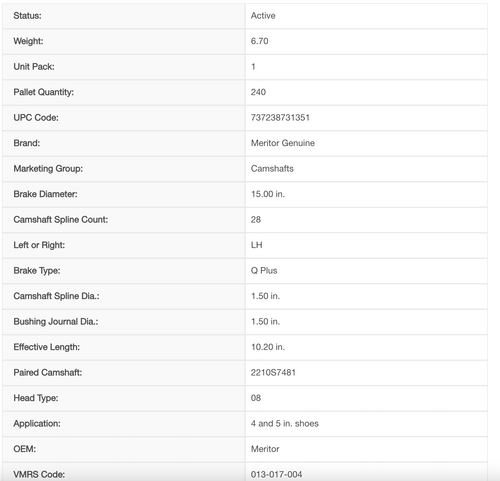
Task: Click the Camshafts marketing group value
Action: tap(272, 169)
